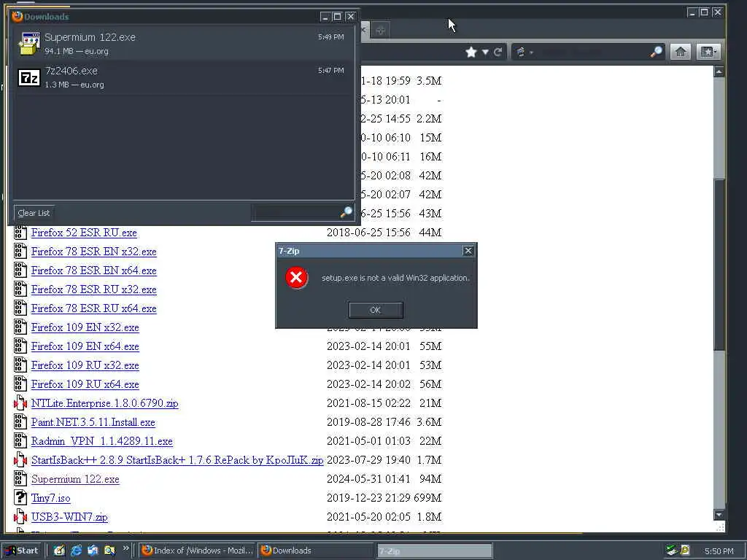
Task: Open the Firefox 78 ESR RU x64.exe link
Action: click(94, 308)
